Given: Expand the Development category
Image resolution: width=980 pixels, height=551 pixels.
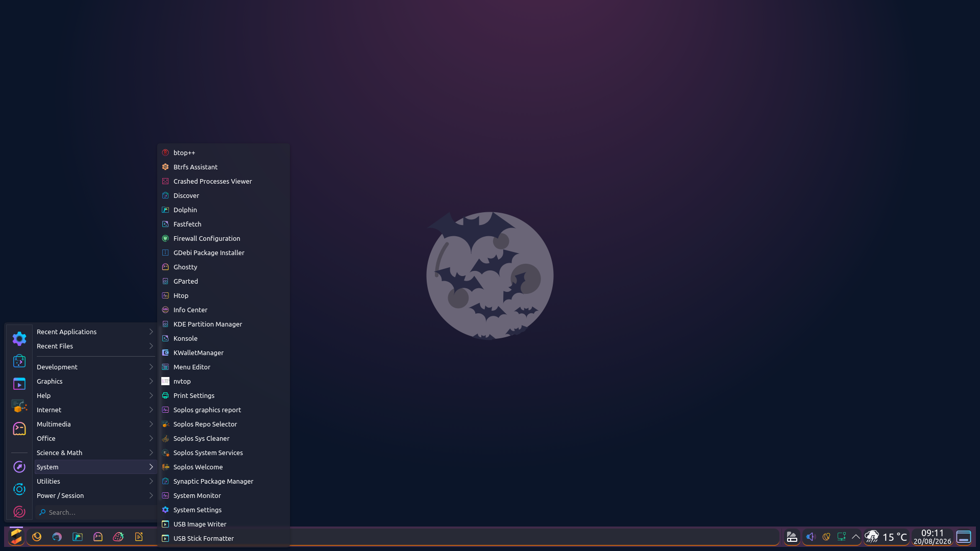Looking at the screenshot, I should coord(95,367).
